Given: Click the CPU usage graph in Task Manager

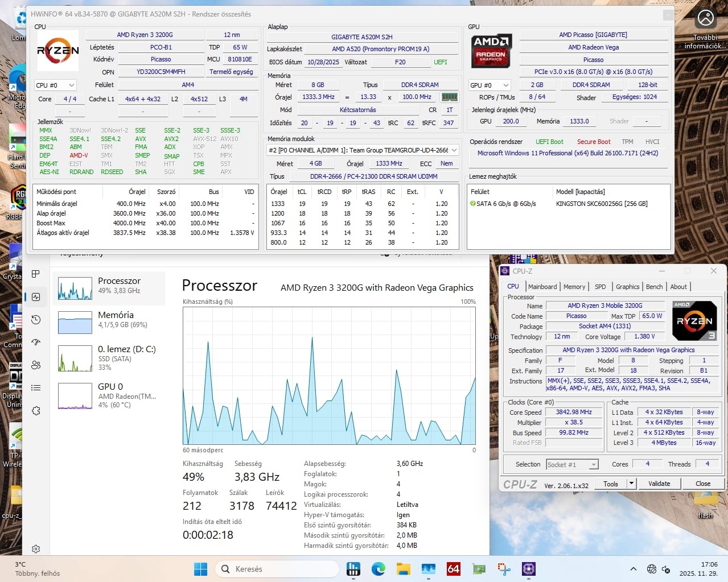Looking at the screenshot, I should (329, 375).
